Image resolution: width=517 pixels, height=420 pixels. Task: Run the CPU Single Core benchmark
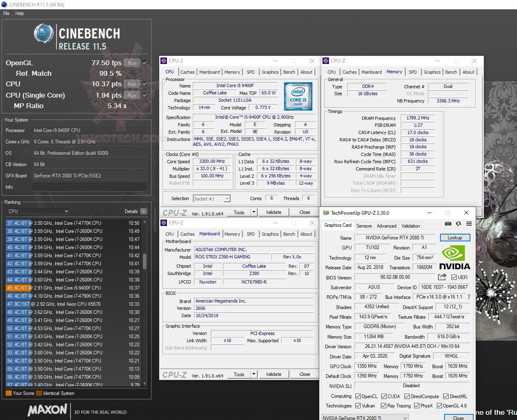coord(132,95)
